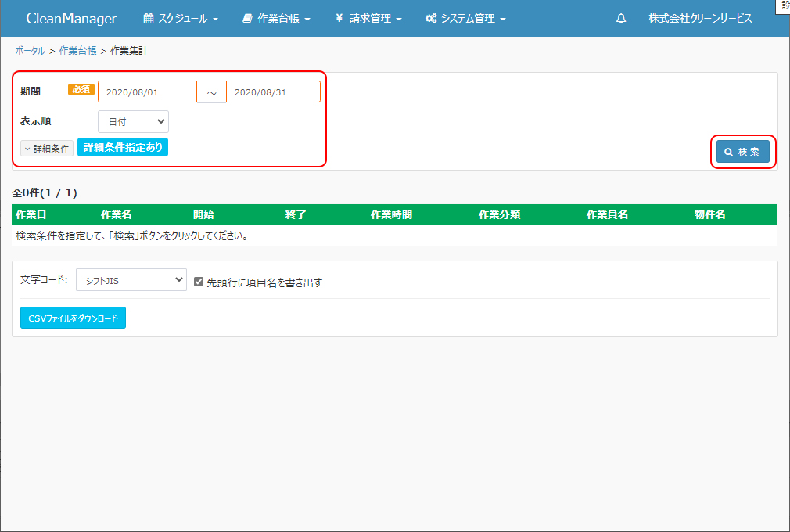Click CSVファイルをダウンロード button
790x532 pixels.
[x=73, y=318]
